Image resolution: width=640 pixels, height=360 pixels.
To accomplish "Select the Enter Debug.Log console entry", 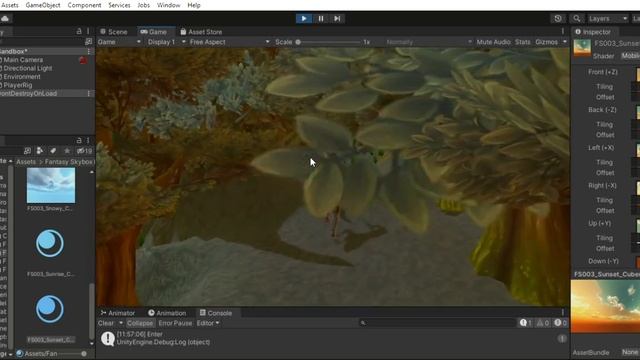I will coord(333,338).
